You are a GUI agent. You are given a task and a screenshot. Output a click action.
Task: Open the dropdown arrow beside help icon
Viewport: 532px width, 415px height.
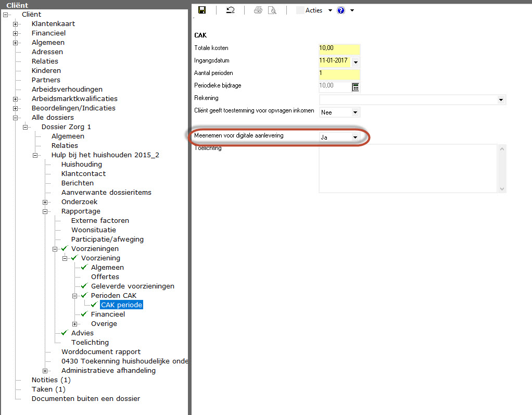click(x=352, y=10)
